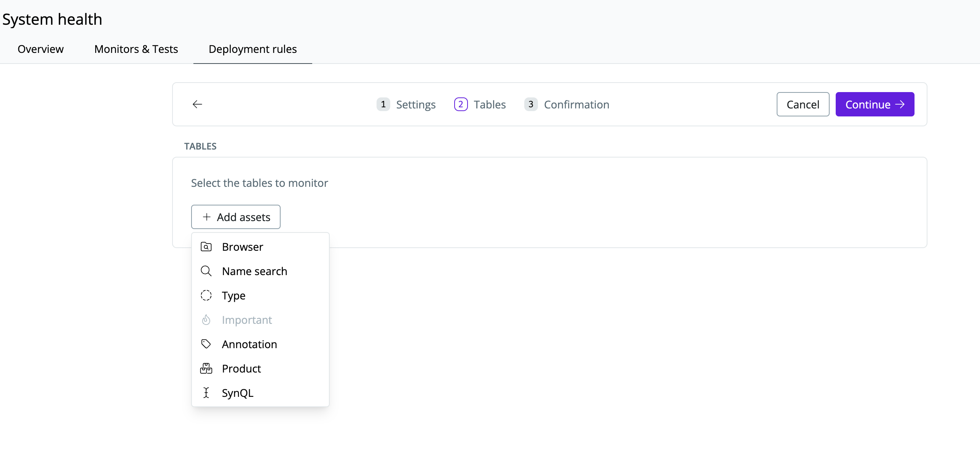Open the Add assets dropdown
Viewport: 980px width, 468px height.
pos(236,217)
